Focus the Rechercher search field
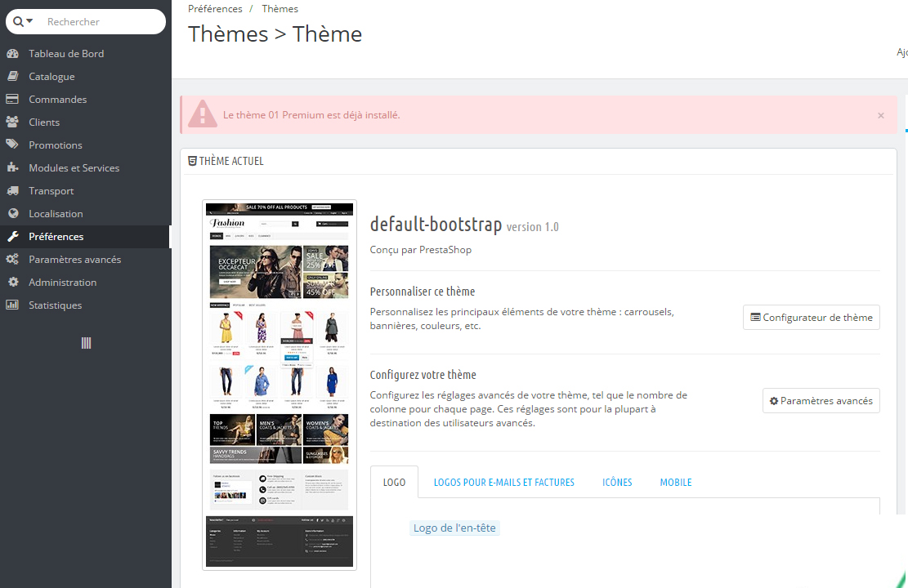This screenshot has width=908, height=588. pyautogui.click(x=103, y=21)
